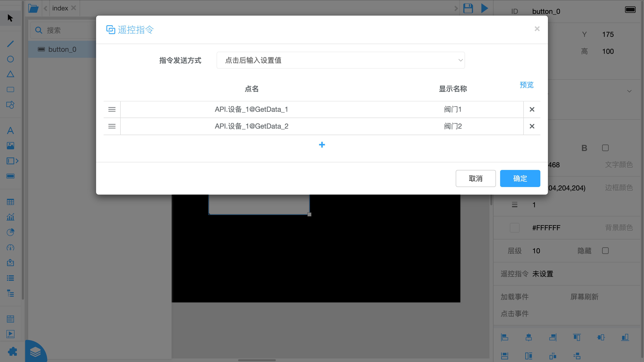Close the index tab
The height and width of the screenshot is (362, 644).
tap(73, 8)
